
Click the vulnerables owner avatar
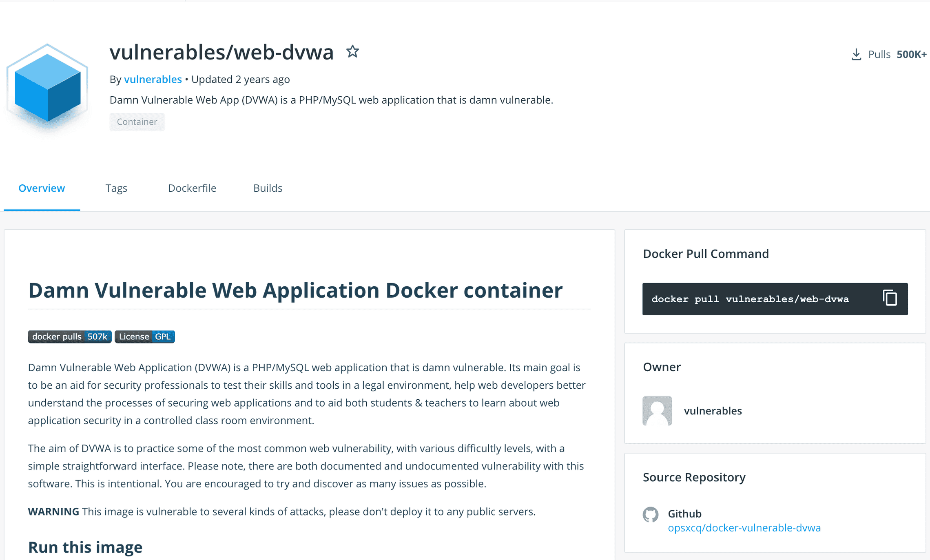(657, 411)
